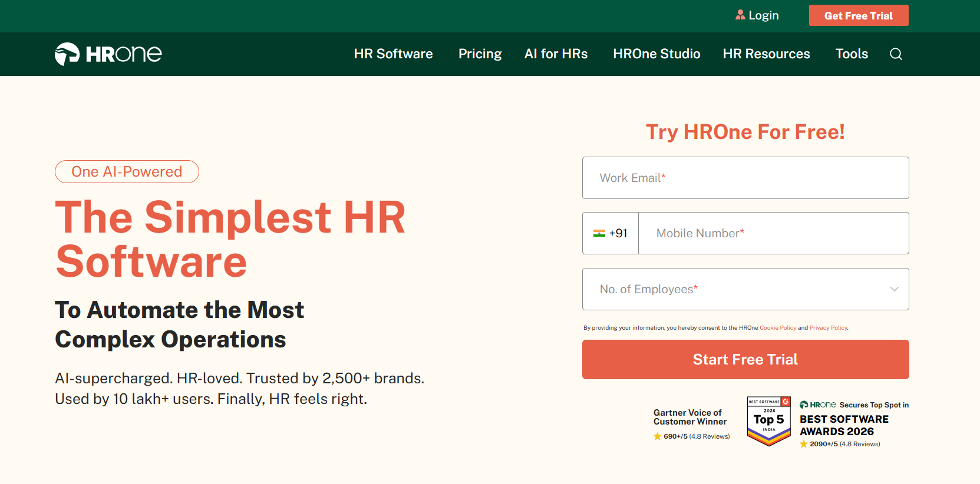Open the HR Resources menu
Screen dimensions: 980x484
coord(767,54)
